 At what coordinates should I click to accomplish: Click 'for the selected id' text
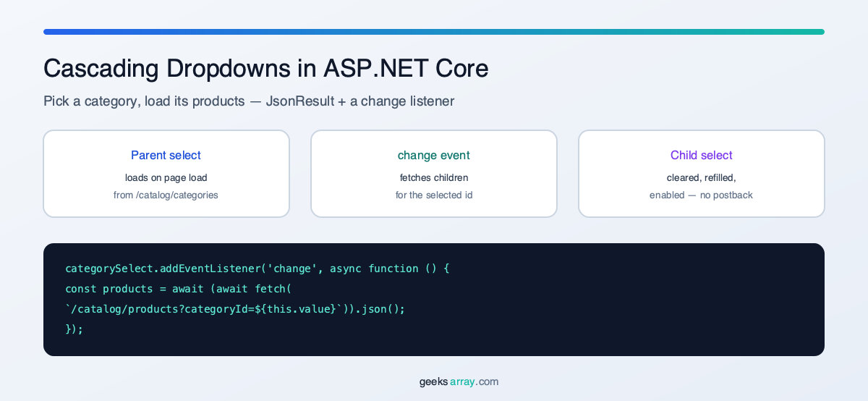pyautogui.click(x=434, y=195)
